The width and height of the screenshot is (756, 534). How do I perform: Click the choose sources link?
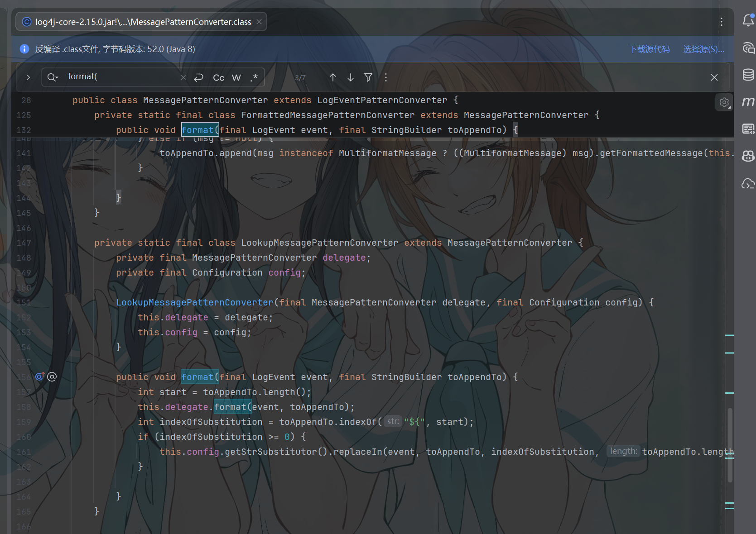704,49
